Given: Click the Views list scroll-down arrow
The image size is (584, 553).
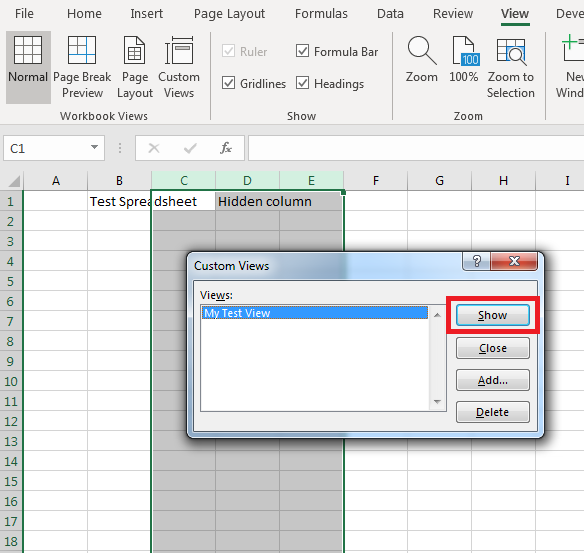Looking at the screenshot, I should pos(437,401).
